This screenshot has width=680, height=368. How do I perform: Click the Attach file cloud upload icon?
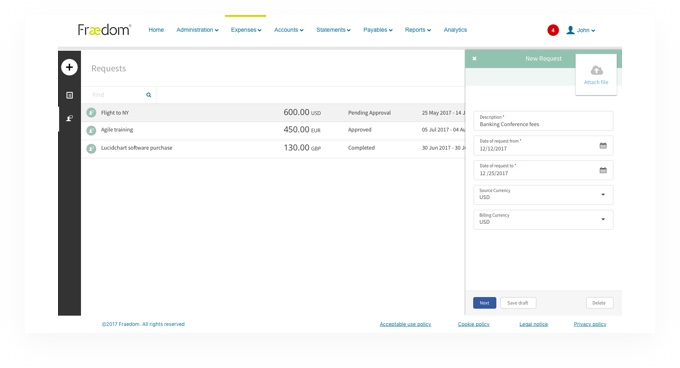(x=597, y=70)
